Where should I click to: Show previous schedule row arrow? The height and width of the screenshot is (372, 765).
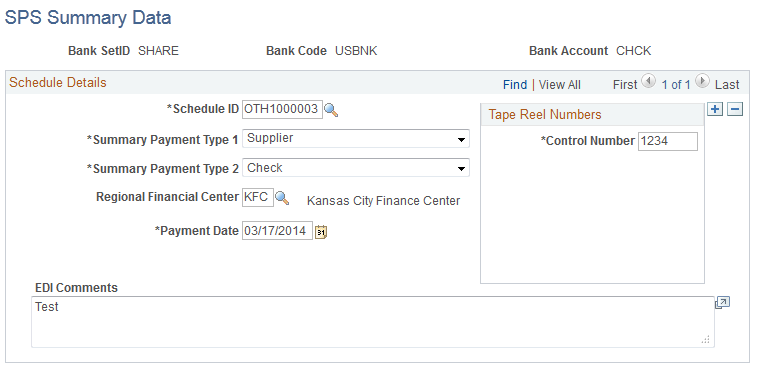click(x=648, y=82)
